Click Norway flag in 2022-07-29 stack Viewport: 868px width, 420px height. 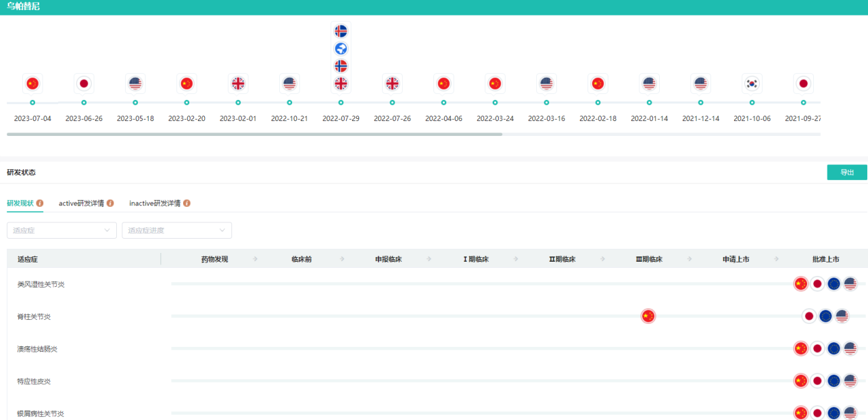click(341, 66)
